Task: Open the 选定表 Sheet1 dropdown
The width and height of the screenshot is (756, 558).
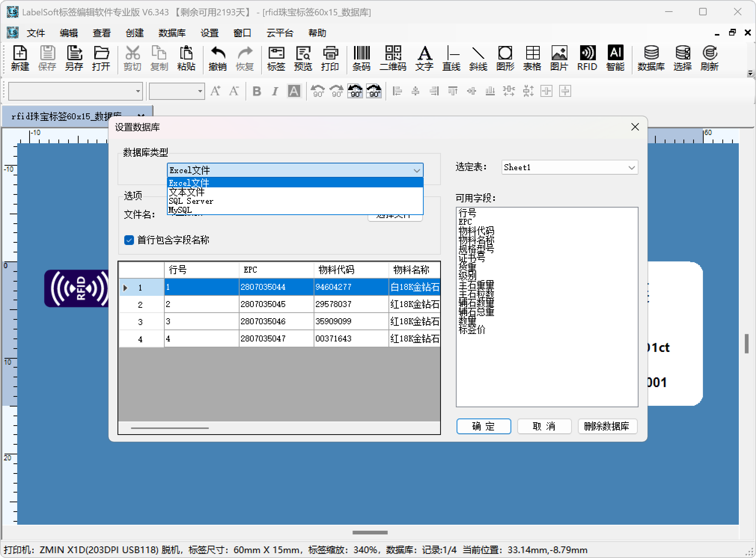Action: point(570,167)
